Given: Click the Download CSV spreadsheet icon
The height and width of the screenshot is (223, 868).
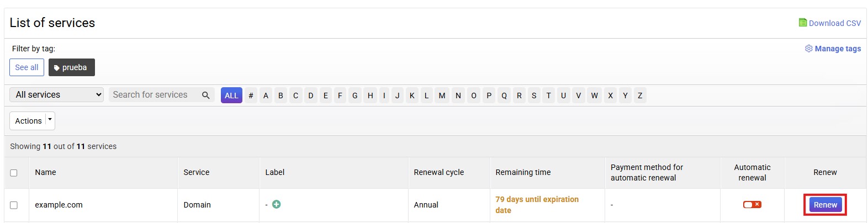Looking at the screenshot, I should click(802, 23).
